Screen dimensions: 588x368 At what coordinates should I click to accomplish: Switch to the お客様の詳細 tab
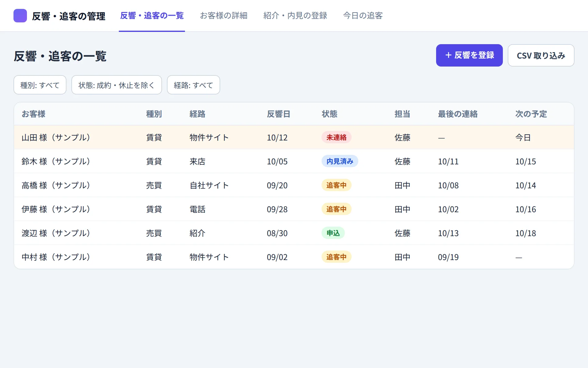[x=224, y=16]
